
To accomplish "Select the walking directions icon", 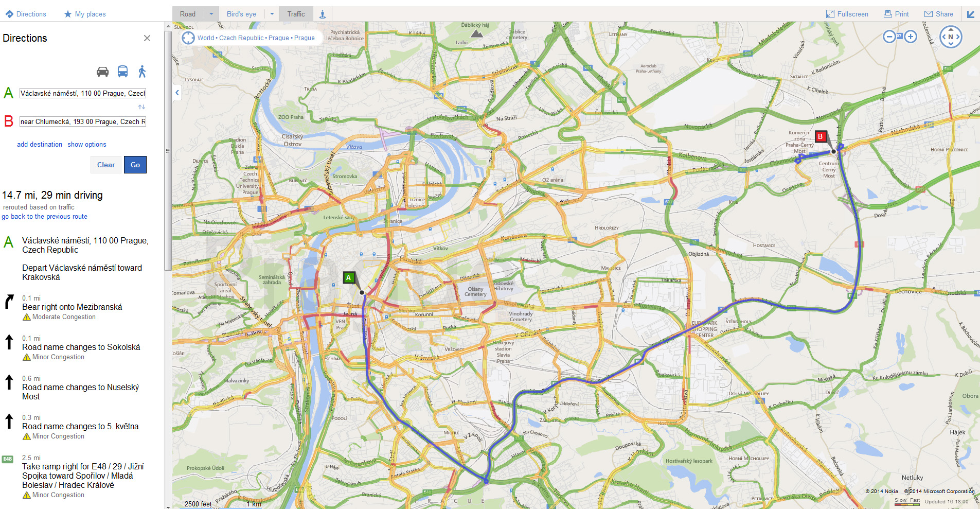I will (x=142, y=72).
